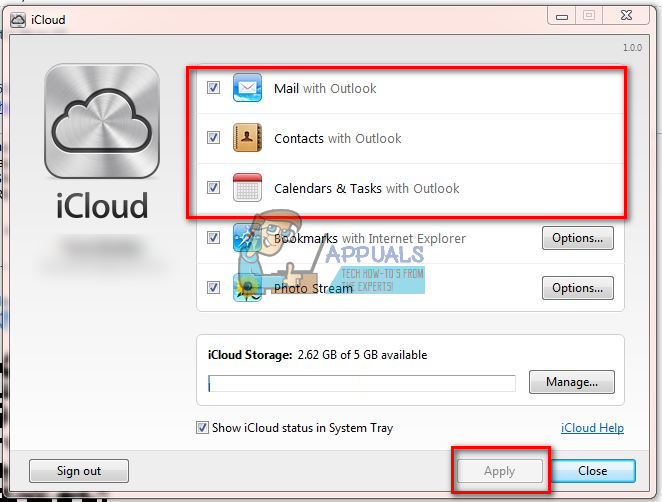Click the Mail with Outlook label
Image resolution: width=662 pixels, height=502 pixels.
(325, 88)
